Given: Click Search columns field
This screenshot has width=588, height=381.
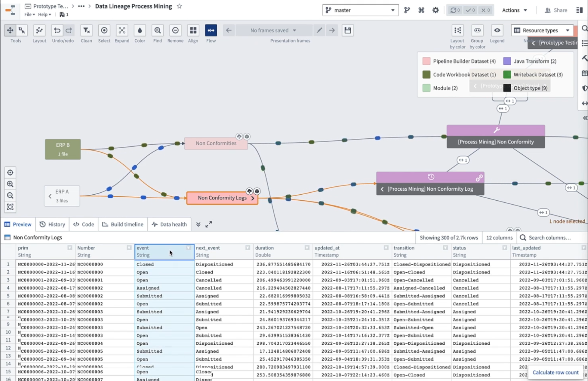Looking at the screenshot, I should pos(553,237).
